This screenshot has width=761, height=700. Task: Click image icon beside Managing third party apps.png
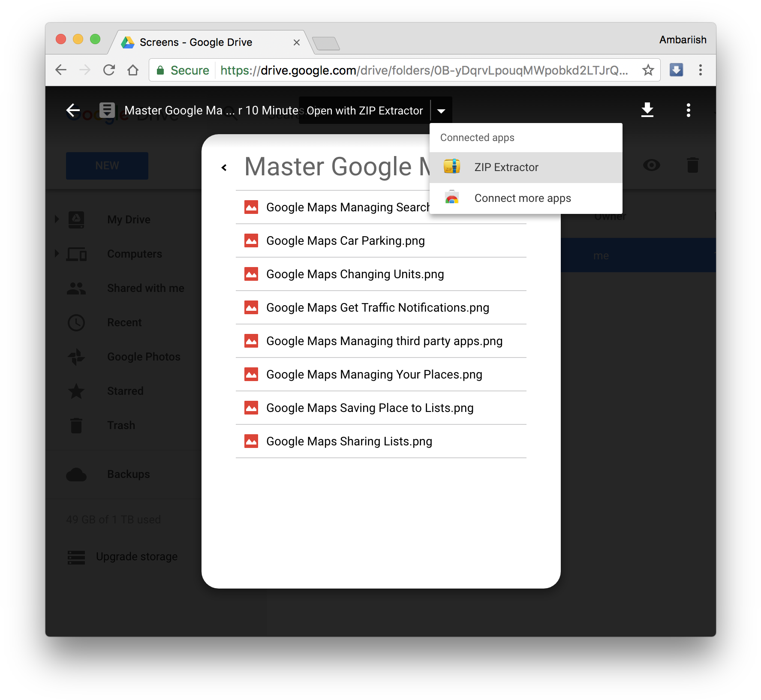pos(251,341)
